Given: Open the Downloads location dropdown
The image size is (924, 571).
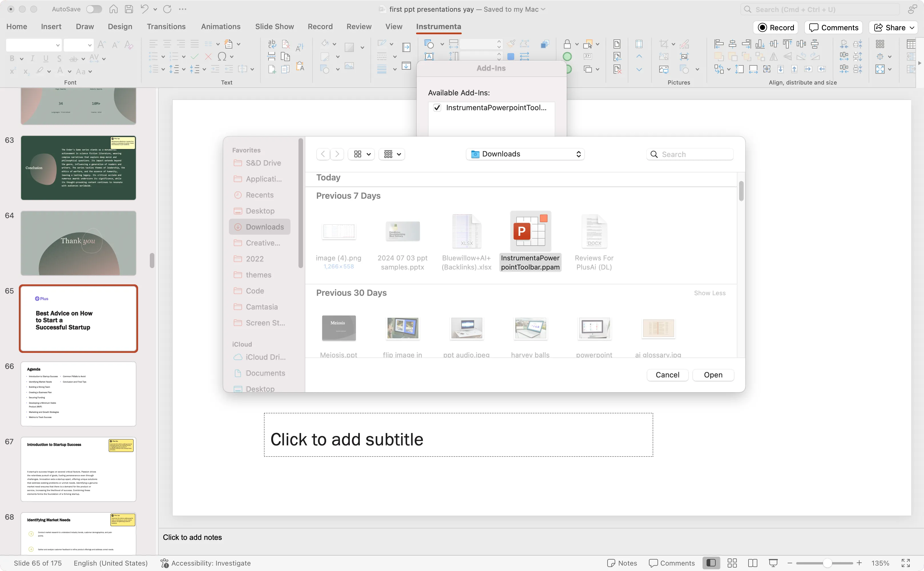Looking at the screenshot, I should click(525, 154).
